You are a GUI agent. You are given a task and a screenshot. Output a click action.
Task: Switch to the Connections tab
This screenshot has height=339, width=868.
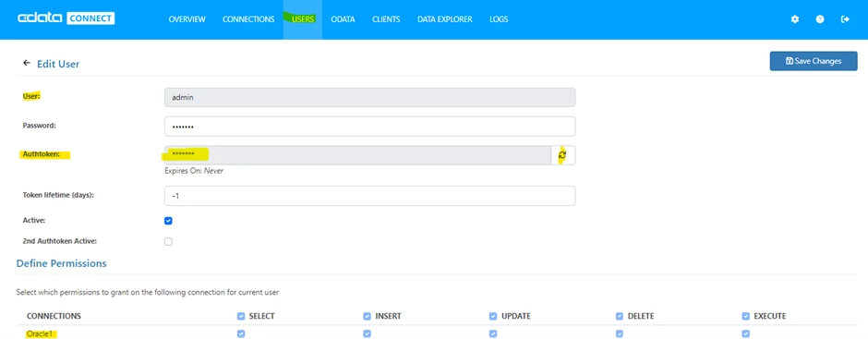[248, 19]
